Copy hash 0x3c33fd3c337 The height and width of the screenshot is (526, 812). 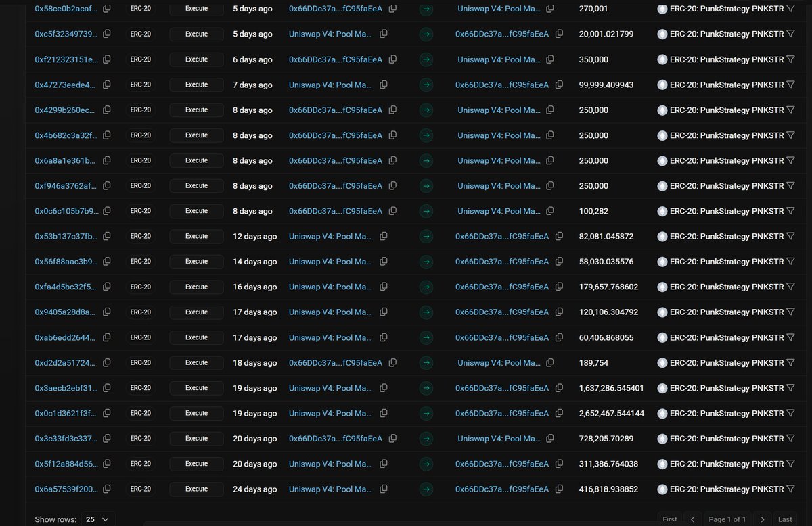point(107,438)
